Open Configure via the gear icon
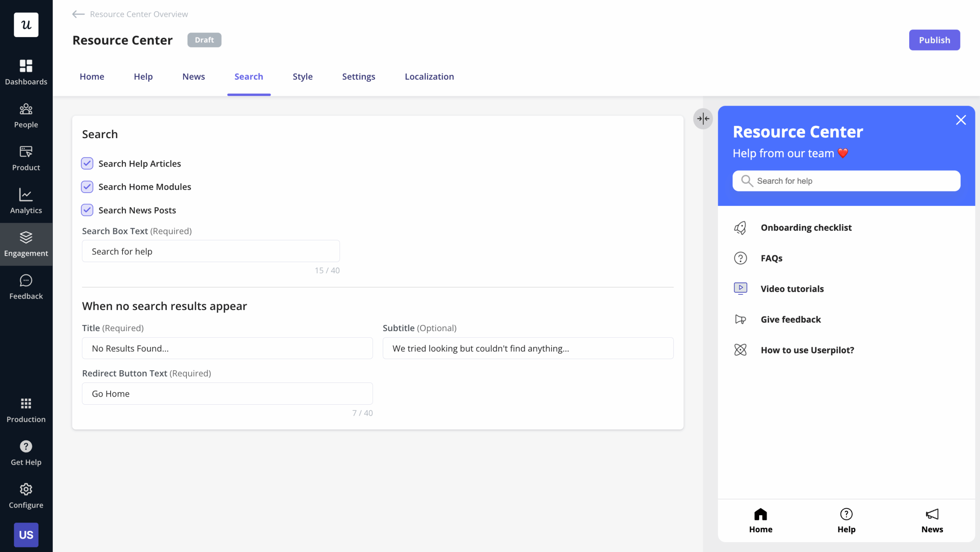 (x=26, y=489)
